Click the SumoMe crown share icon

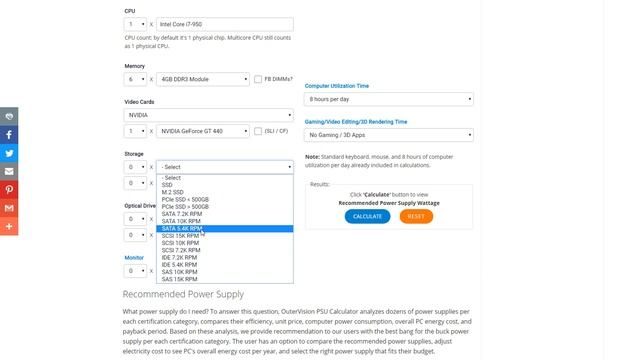click(x=9, y=116)
